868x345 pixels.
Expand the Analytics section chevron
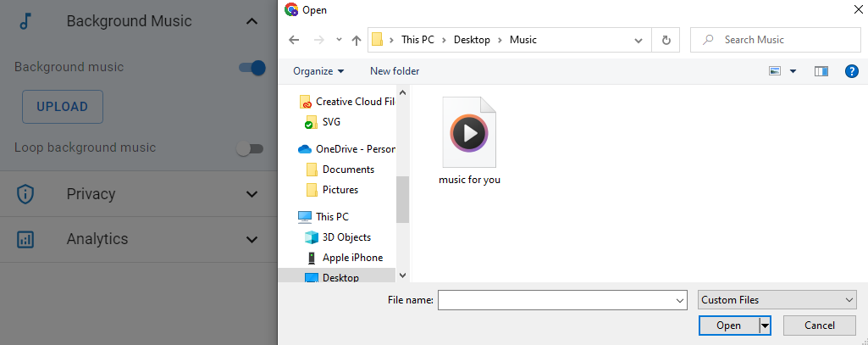[x=251, y=239]
